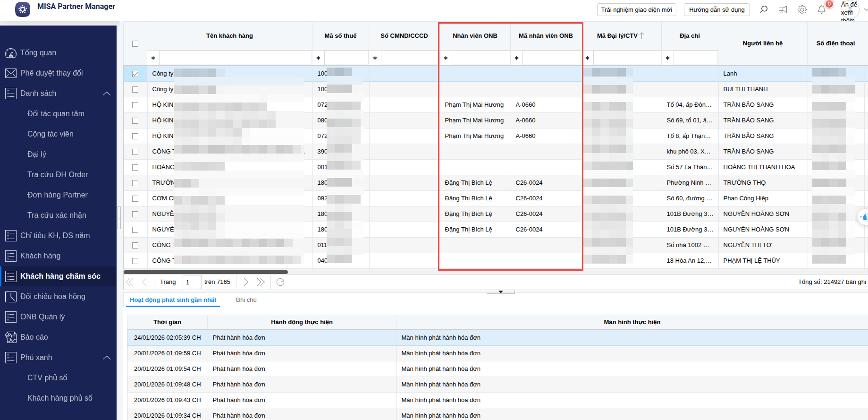Toggle the select-all checkbox in table header
Screen dimensions: 868x420
point(135,43)
